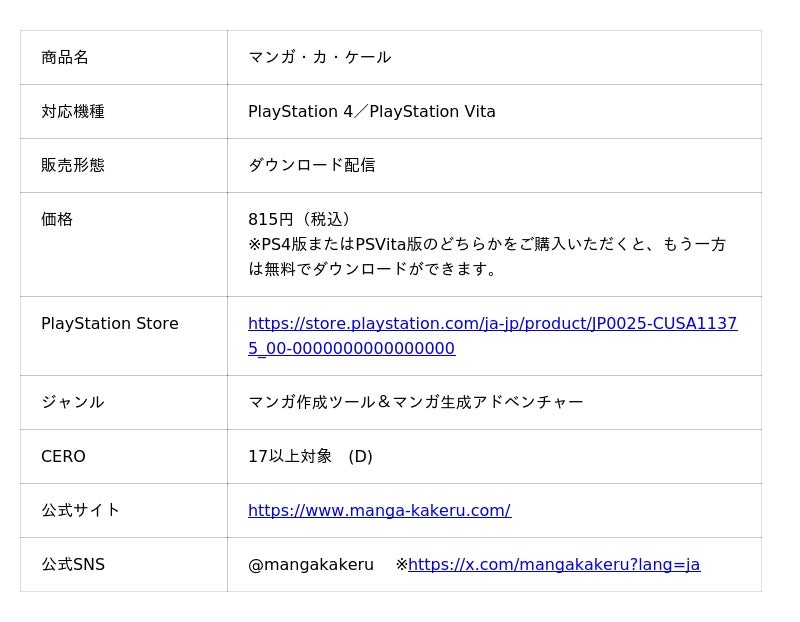Viewport: 800px width, 622px height.
Task: Click the 販売形態 label cell
Action: (x=73, y=166)
